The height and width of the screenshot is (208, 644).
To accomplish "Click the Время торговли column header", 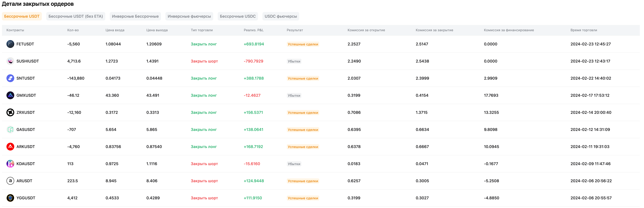I will point(583,30).
